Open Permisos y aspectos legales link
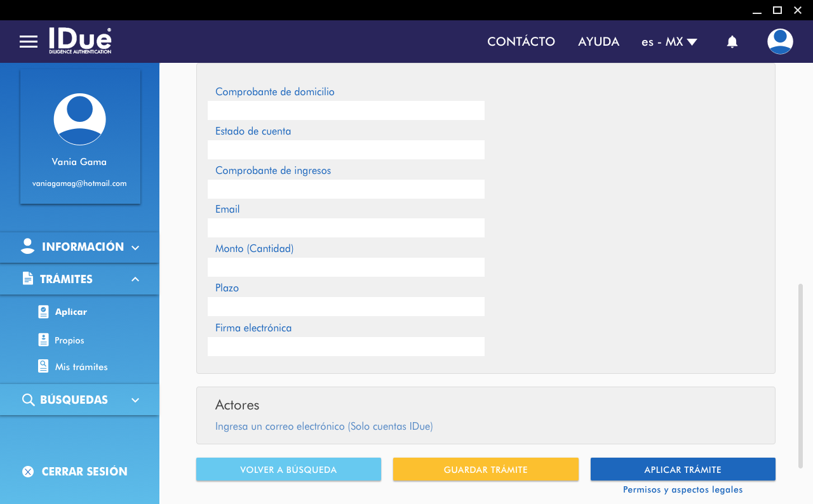The height and width of the screenshot is (504, 813). coord(683,490)
